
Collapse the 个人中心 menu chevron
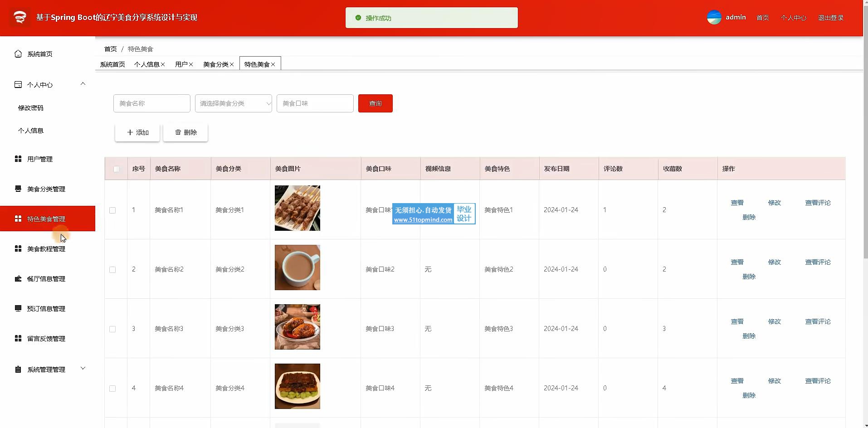(83, 84)
